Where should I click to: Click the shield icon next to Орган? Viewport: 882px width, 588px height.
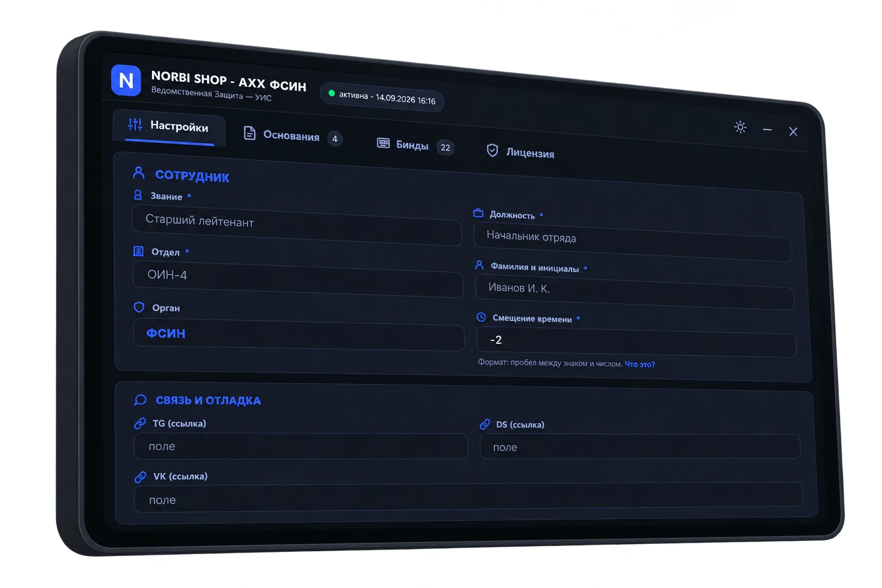pyautogui.click(x=139, y=307)
